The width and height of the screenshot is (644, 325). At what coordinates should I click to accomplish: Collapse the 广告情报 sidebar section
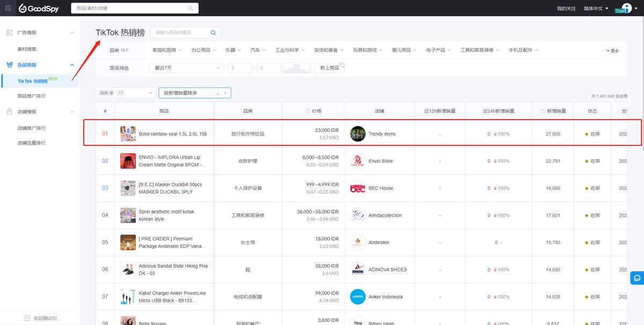72,33
